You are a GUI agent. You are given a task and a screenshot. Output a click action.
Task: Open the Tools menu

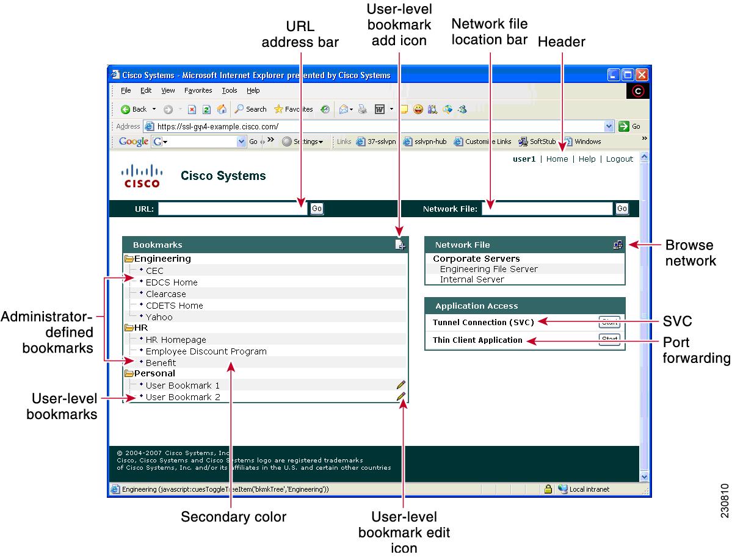tap(229, 90)
